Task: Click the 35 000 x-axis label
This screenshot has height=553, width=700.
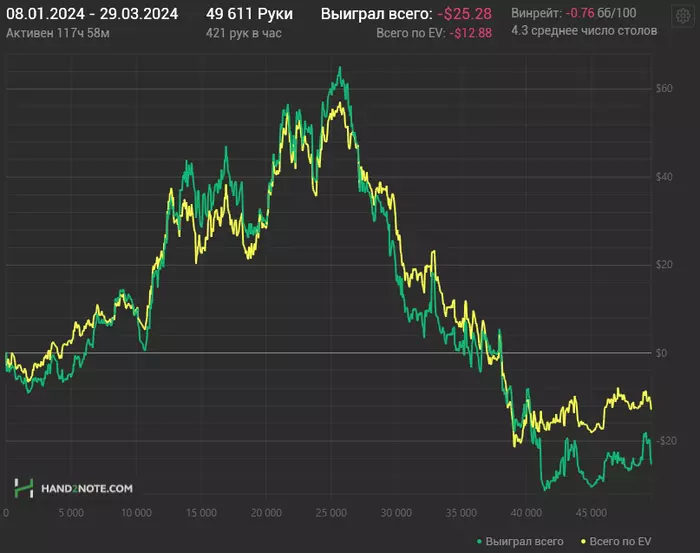Action: pyautogui.click(x=461, y=513)
